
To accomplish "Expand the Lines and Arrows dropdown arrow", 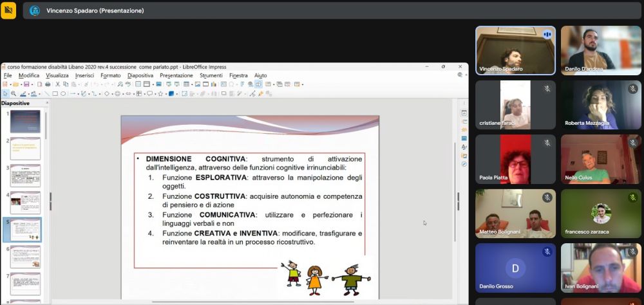I will point(79,94).
